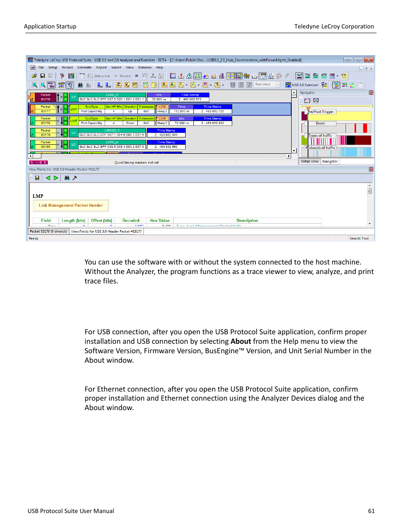The height and width of the screenshot is (532, 411).
Task: Toggle the Wrap display icon
Action: [x=51, y=85]
